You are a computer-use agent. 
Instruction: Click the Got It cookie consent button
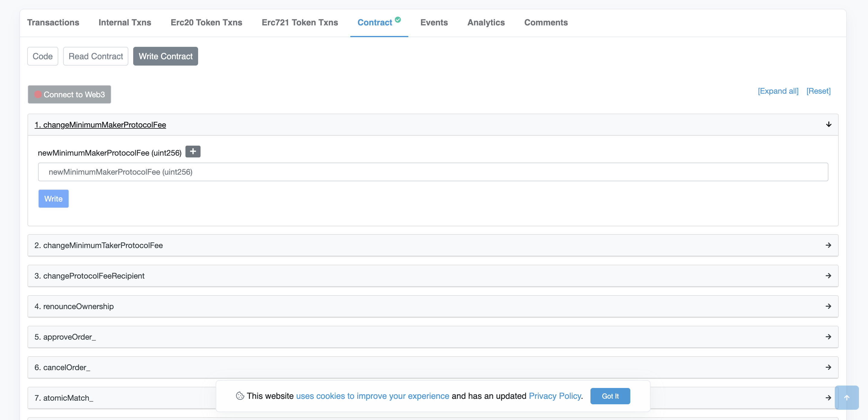coord(610,396)
